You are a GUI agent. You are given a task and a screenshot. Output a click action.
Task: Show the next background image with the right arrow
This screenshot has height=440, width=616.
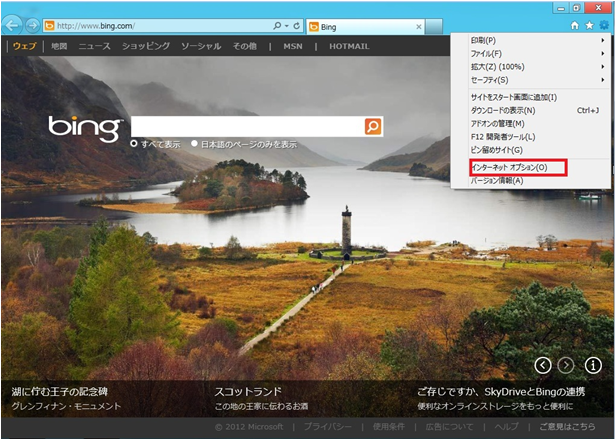[x=566, y=365]
